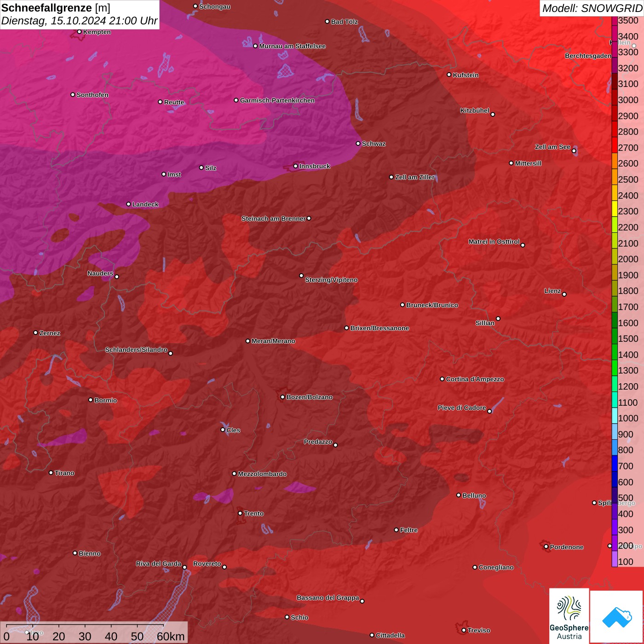The width and height of the screenshot is (644, 644).
Task: Click the Brixen/Bressanone label
Action: pyautogui.click(x=379, y=328)
